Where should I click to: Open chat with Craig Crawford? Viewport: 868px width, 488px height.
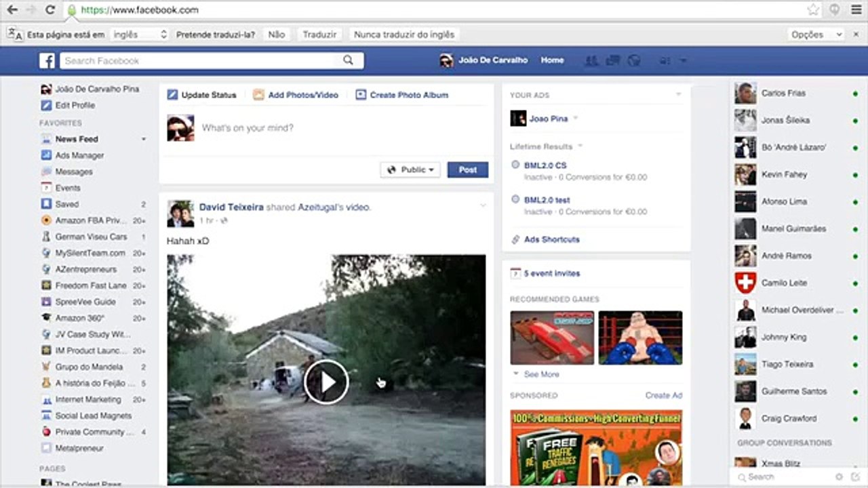coord(797,418)
